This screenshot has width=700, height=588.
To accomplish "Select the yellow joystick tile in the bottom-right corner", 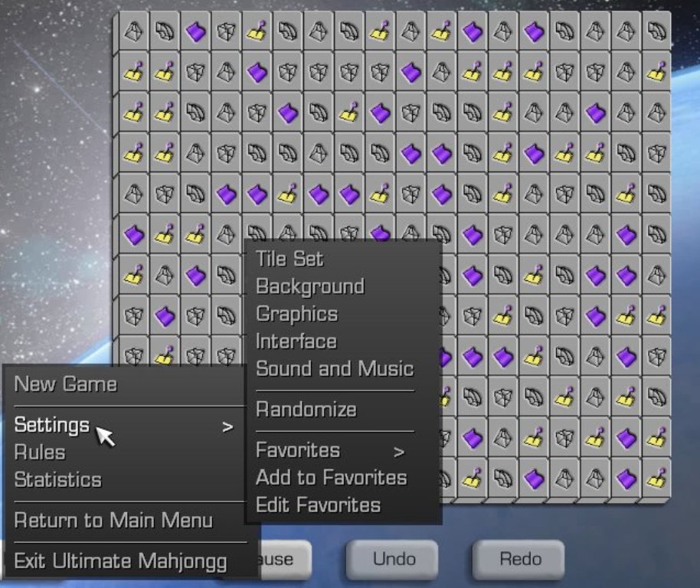I will [656, 479].
